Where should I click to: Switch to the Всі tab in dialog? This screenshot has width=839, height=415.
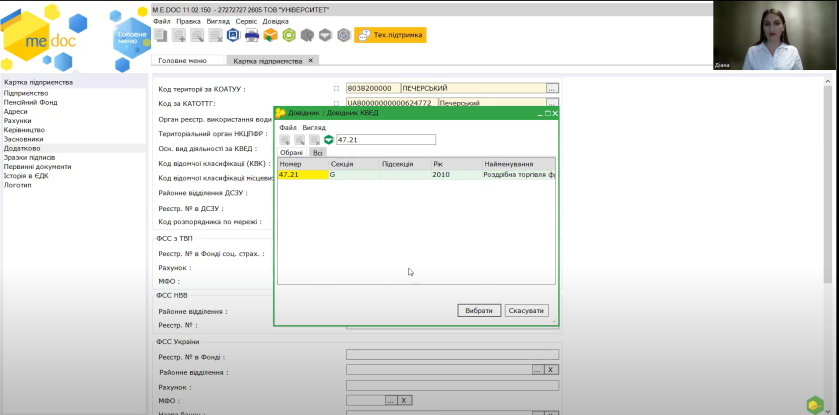click(x=317, y=153)
